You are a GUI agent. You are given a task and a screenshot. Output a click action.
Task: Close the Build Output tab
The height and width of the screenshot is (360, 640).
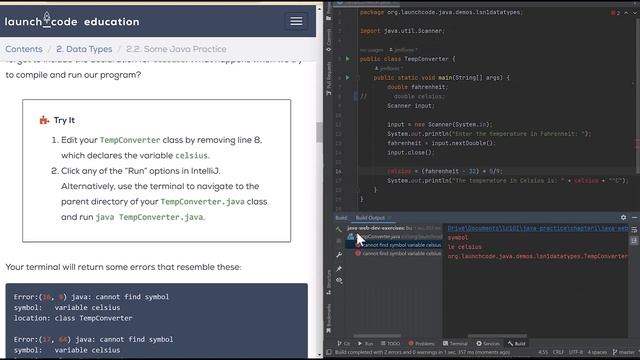(390, 218)
